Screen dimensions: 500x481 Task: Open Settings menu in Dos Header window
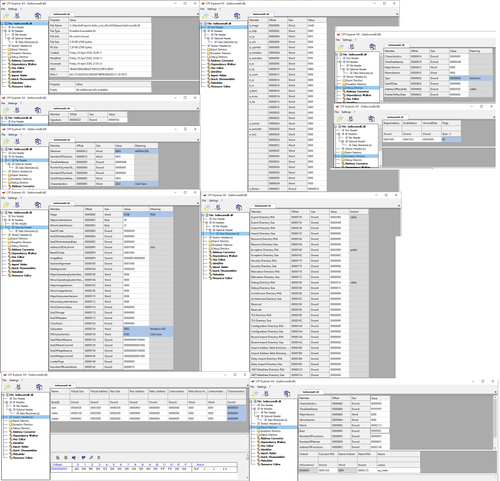(212, 9)
